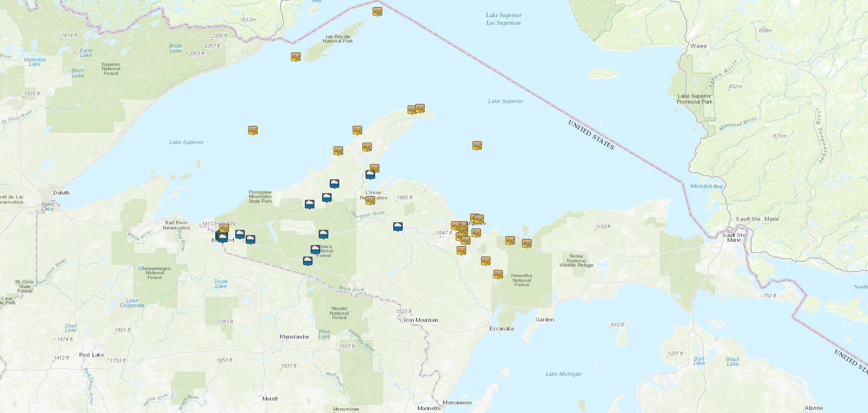Select the Iron Mountain label
Image resolution: width=868 pixels, height=413 pixels.
[421, 320]
